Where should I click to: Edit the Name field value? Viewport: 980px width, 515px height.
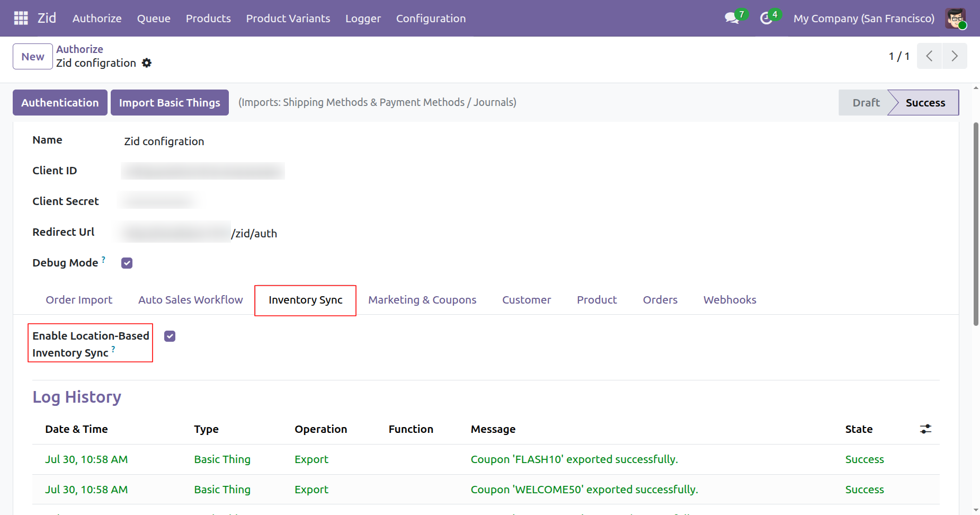[164, 141]
